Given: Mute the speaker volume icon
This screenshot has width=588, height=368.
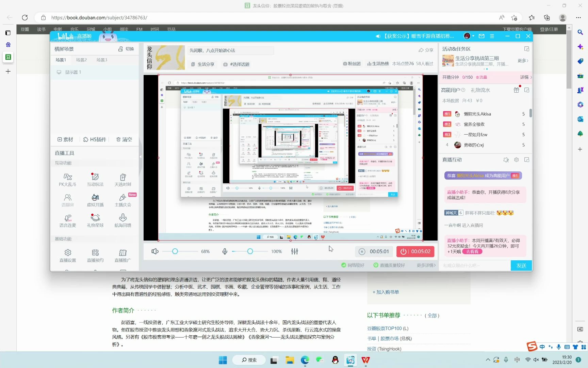Looking at the screenshot, I should coord(155,251).
